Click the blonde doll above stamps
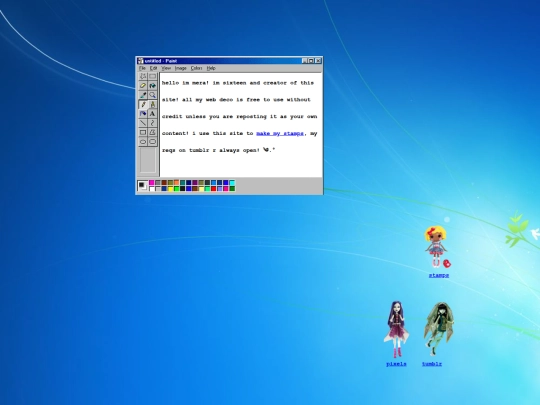Viewport: 540px width, 405px height. point(436,247)
